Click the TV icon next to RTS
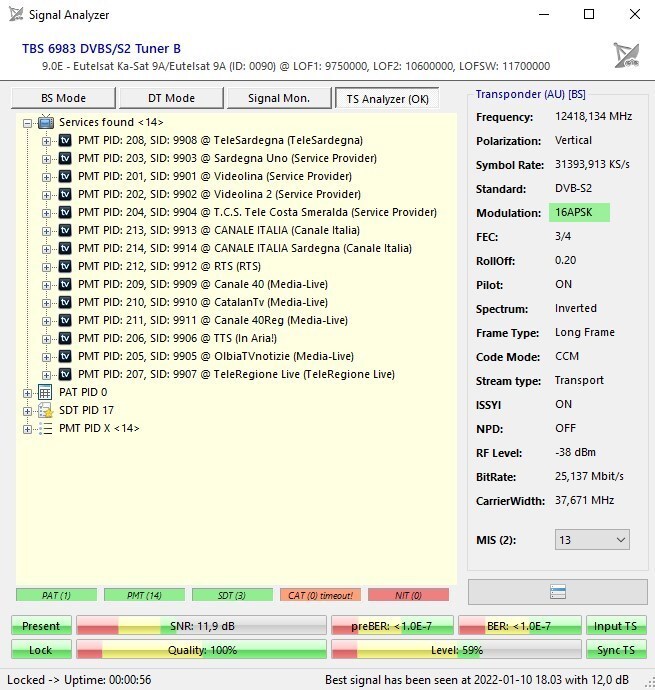 [65, 267]
